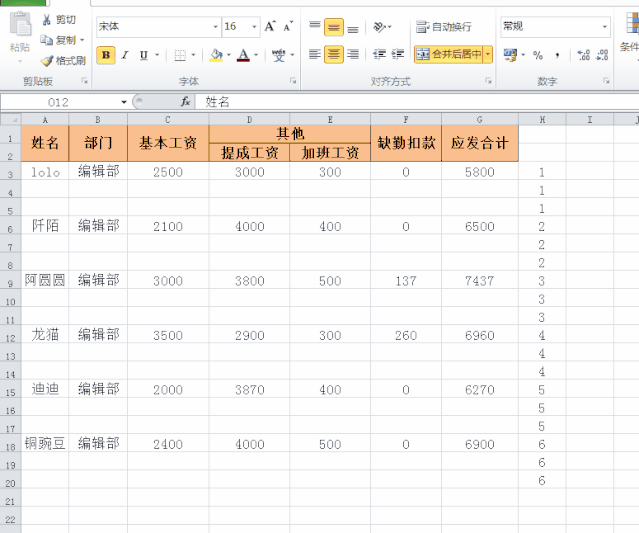Expand the number format dropdown (常规)
Viewport: 639px width, 533px height.
pyautogui.click(x=605, y=27)
